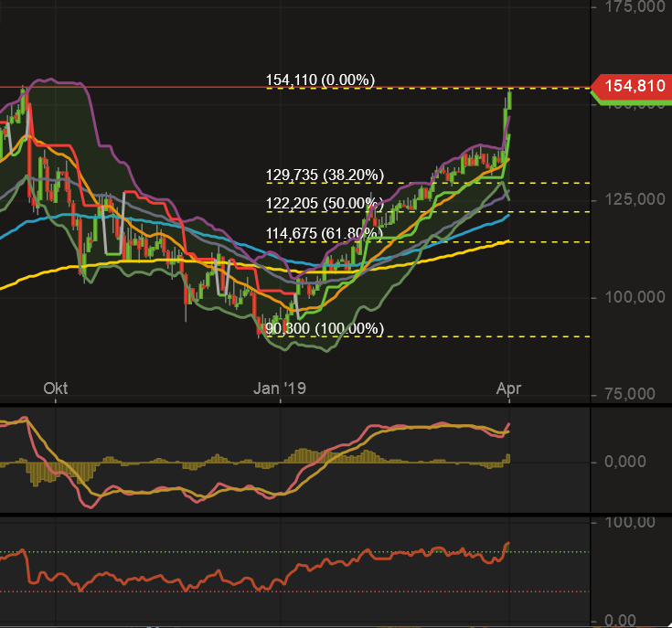
Task: Click the 100,000 price axis value
Action: click(x=635, y=297)
